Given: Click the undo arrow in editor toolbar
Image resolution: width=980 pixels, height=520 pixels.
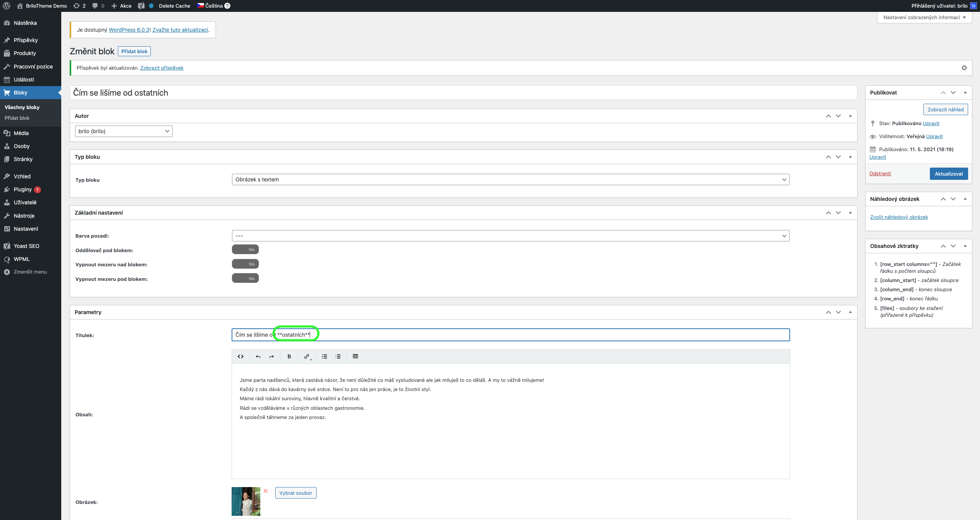Looking at the screenshot, I should click(x=258, y=356).
